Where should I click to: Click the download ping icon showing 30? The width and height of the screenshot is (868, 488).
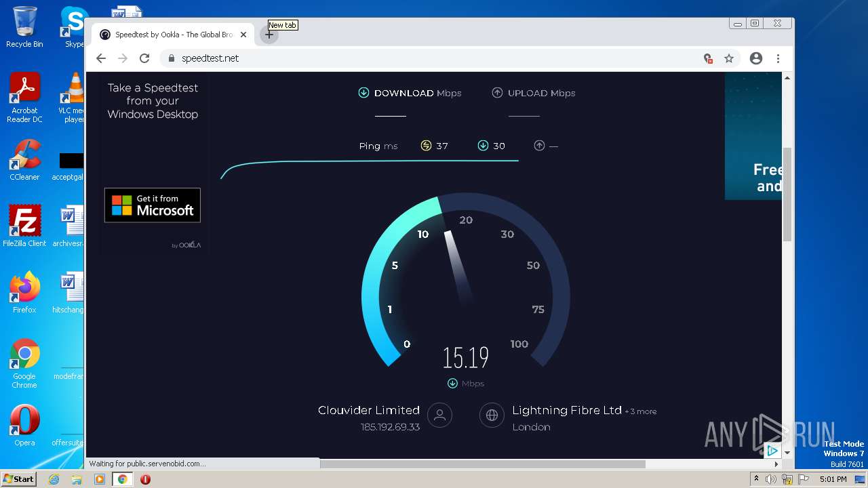coord(483,146)
